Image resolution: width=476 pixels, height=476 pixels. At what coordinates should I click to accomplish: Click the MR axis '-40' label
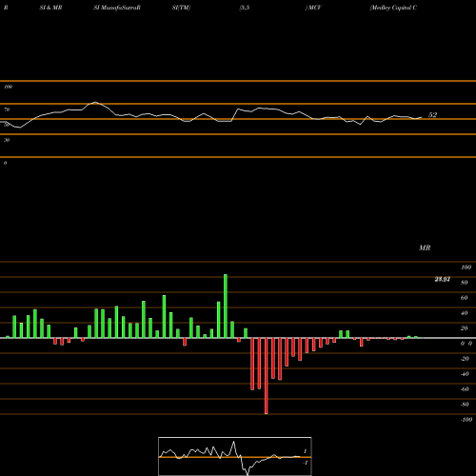point(465,374)
